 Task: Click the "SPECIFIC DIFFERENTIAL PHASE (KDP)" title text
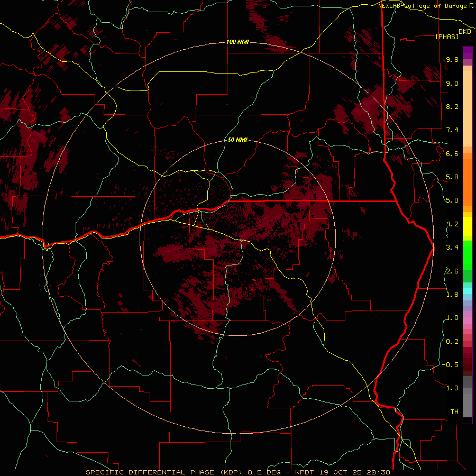[x=165, y=472]
